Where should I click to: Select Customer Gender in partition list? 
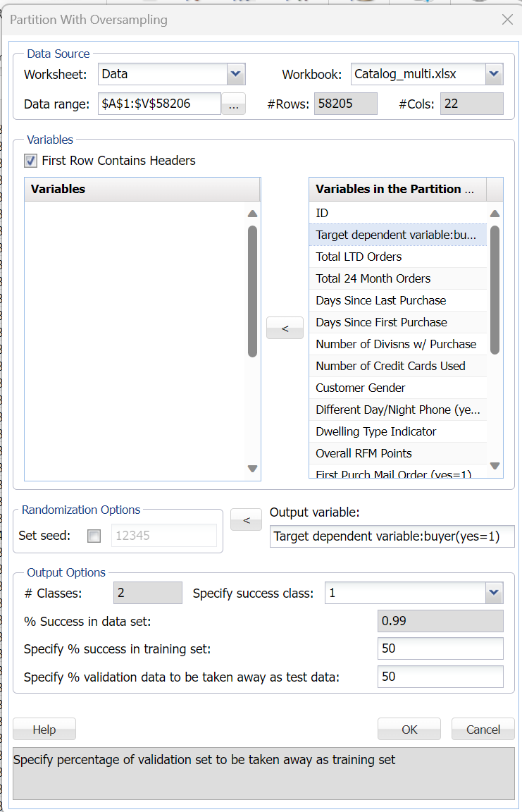click(x=361, y=388)
